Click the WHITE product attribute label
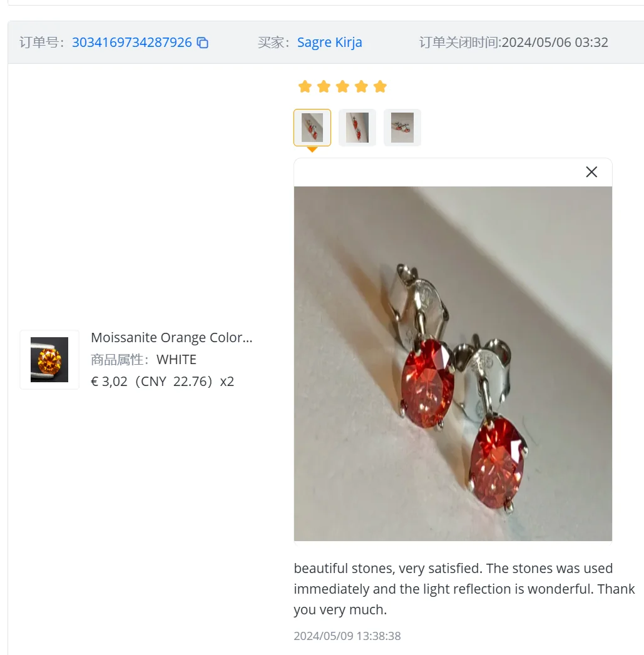The image size is (644, 655). pos(176,359)
